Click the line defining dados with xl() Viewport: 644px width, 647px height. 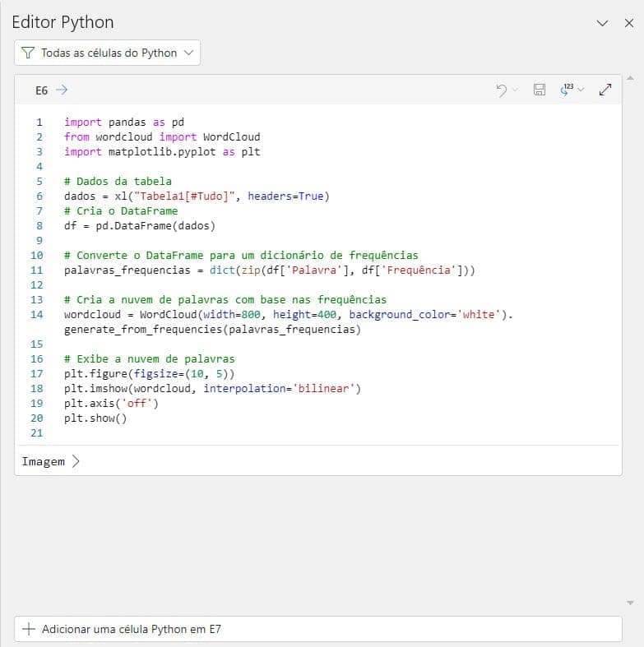pos(196,196)
